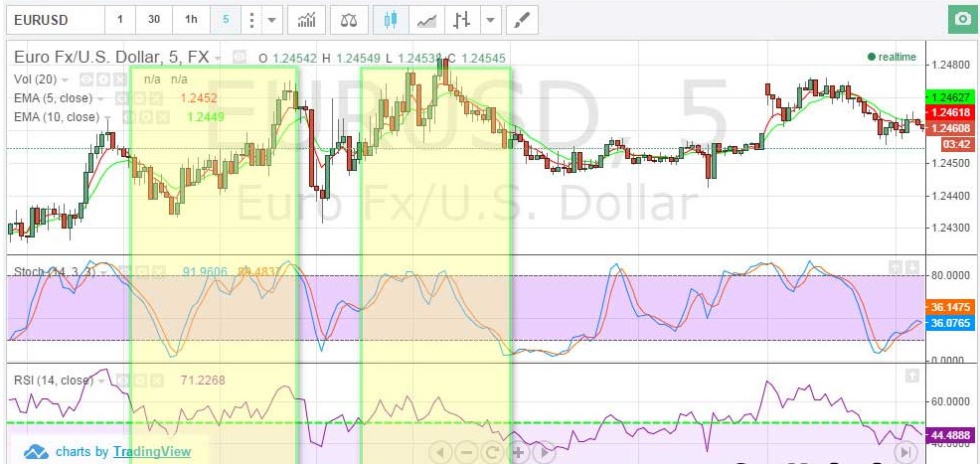Remove the Vol (20) indicator
This screenshot has height=464, width=980.
point(118,79)
